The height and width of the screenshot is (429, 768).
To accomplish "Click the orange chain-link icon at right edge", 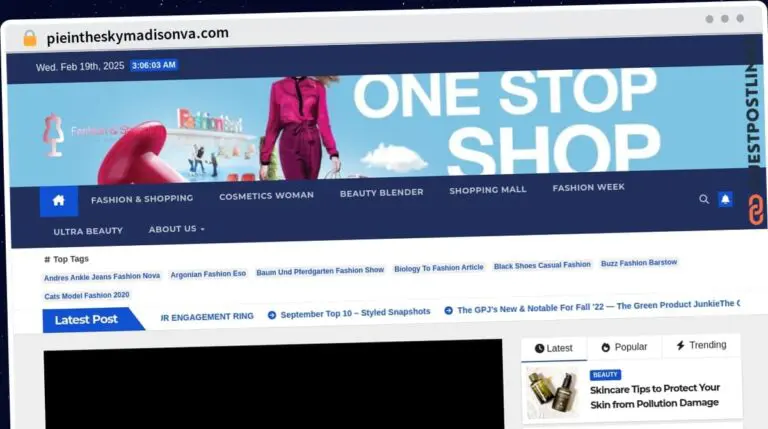I will tap(756, 210).
